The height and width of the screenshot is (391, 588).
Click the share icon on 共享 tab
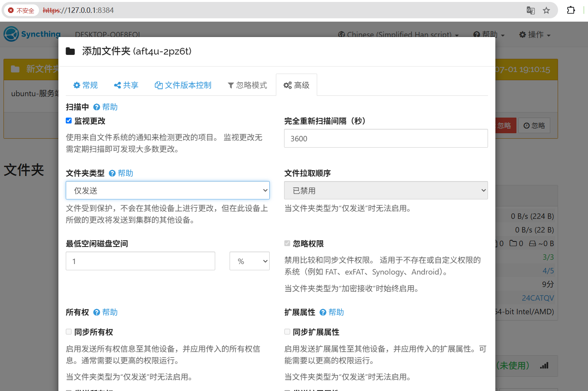pyautogui.click(x=117, y=85)
